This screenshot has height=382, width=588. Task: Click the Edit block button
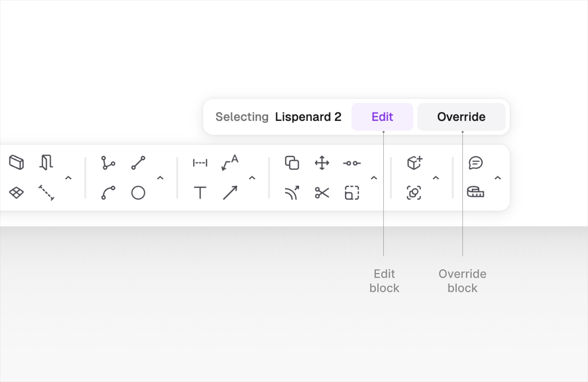[382, 117]
